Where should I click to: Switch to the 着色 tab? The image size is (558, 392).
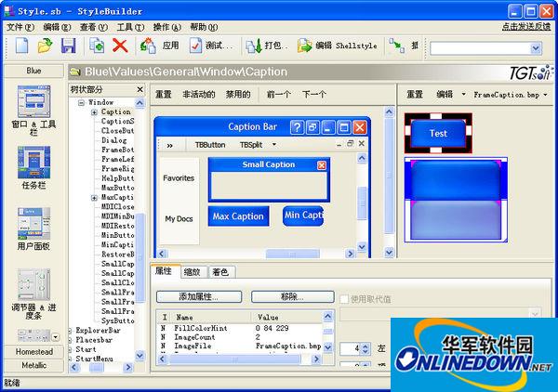pyautogui.click(x=220, y=272)
